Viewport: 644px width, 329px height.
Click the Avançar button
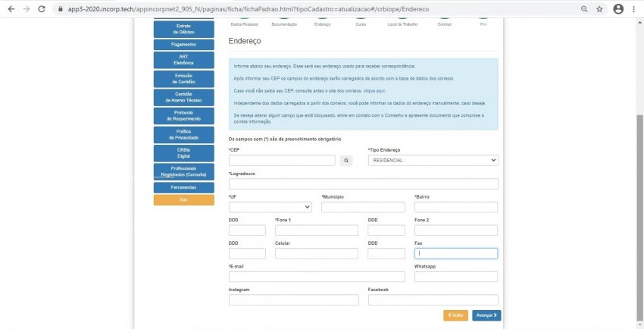coord(486,315)
